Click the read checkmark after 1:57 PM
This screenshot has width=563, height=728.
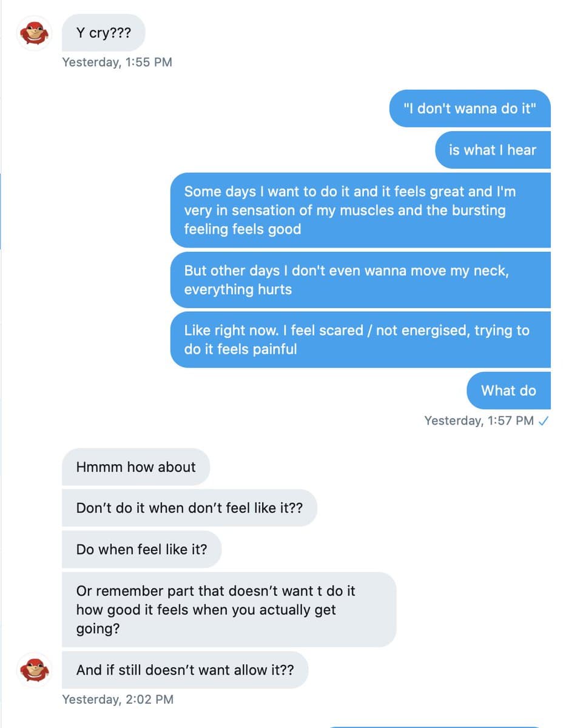[544, 421]
